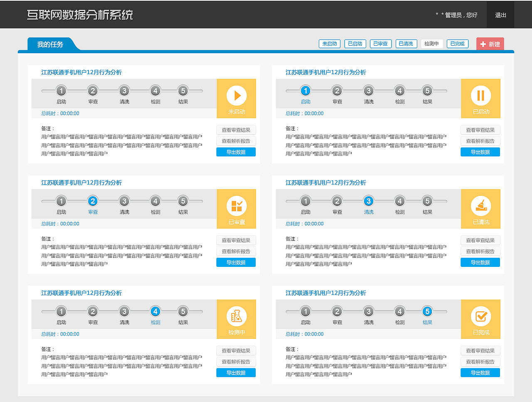Toggle the 已审查 filter in the top filter bar
The width and height of the screenshot is (532, 402).
pyautogui.click(x=381, y=44)
